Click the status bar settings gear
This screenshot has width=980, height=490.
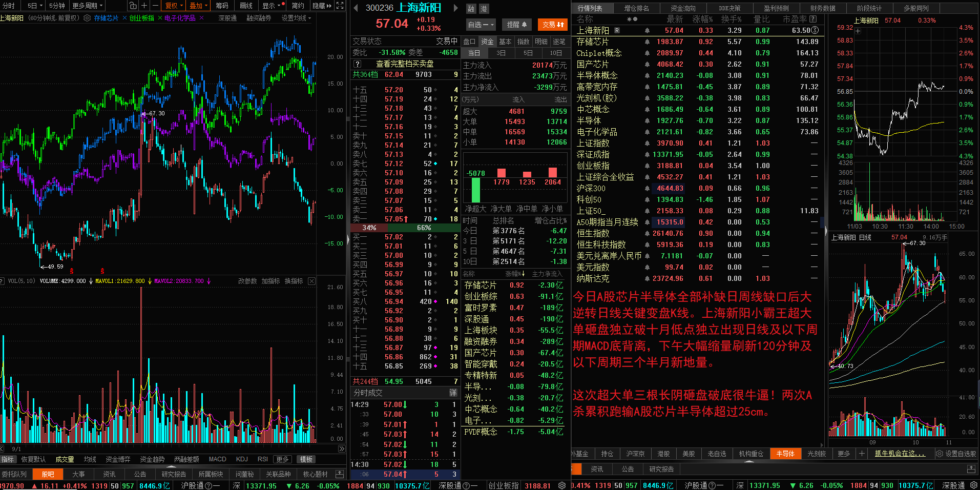(562, 485)
